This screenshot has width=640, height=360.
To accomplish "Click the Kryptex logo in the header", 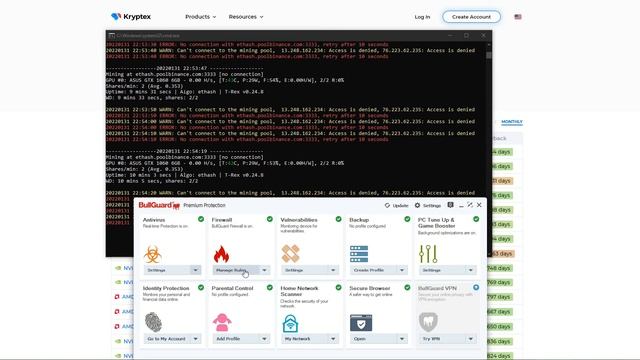I will click(131, 17).
